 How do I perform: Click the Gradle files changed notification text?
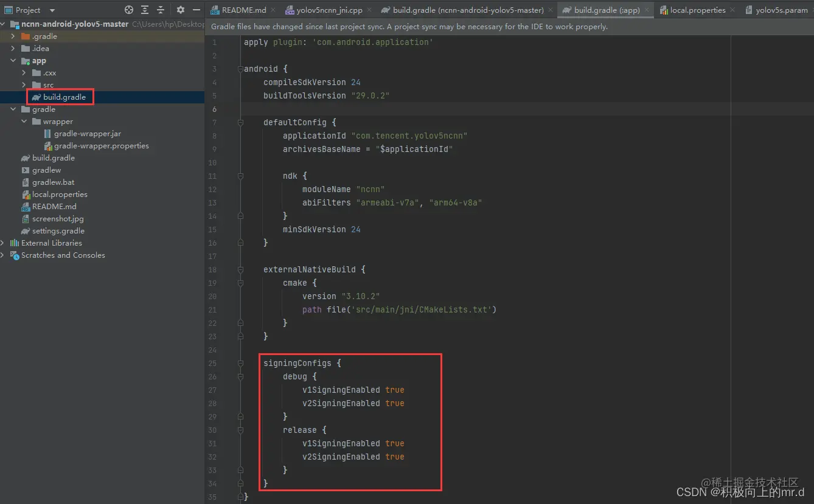[x=409, y=27]
